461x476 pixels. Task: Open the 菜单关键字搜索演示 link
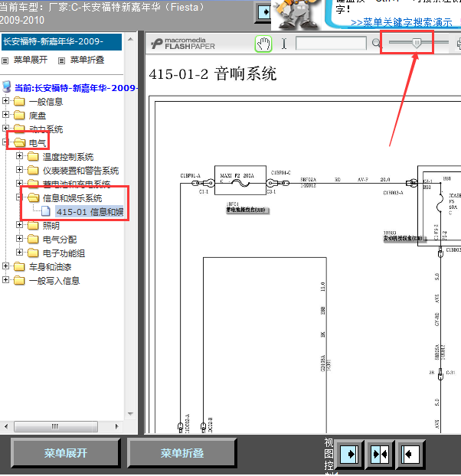tap(401, 22)
